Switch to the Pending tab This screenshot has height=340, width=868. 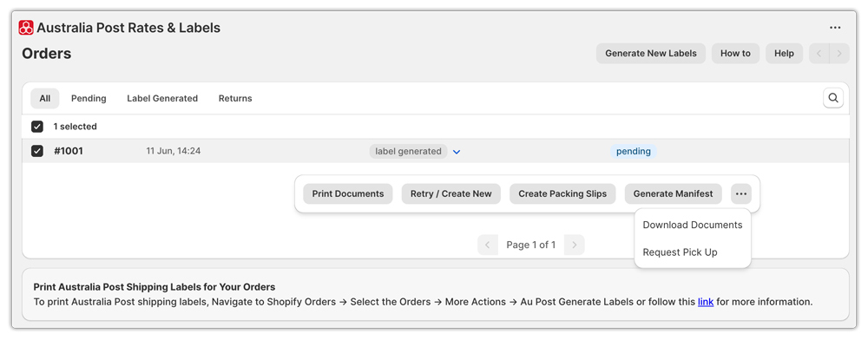[89, 98]
